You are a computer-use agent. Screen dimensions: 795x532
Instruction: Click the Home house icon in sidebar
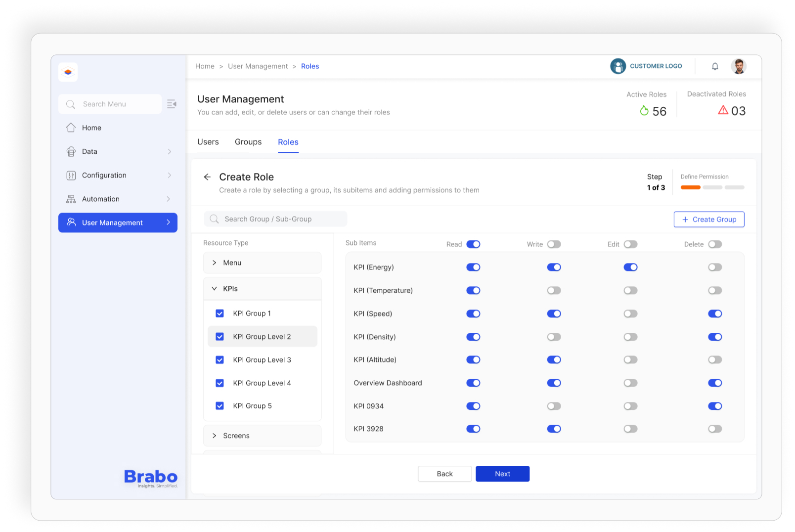(x=71, y=128)
